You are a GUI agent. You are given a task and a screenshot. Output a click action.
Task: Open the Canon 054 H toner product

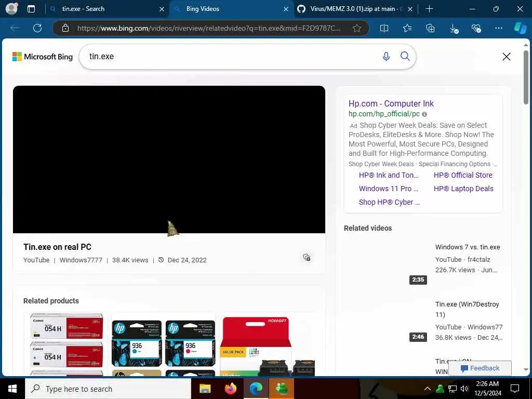(66, 344)
